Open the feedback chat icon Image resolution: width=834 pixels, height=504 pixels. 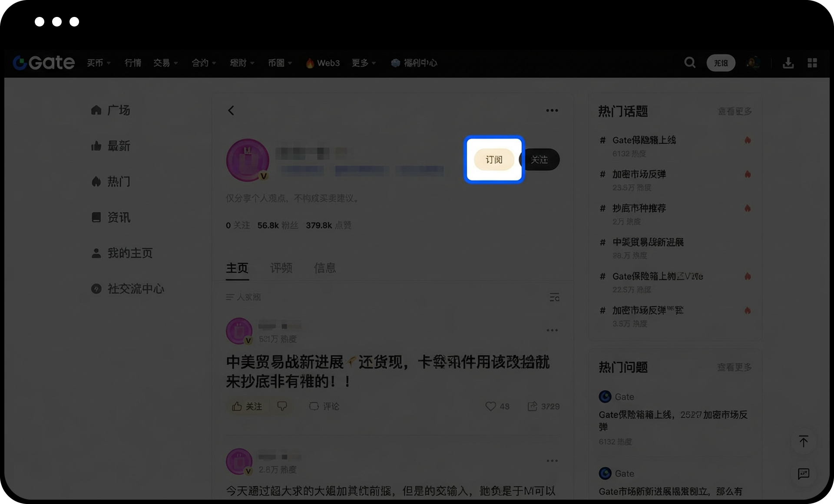[804, 473]
